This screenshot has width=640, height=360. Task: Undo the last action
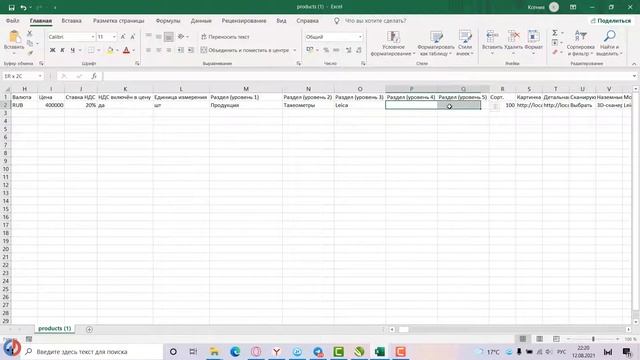(x=23, y=7)
